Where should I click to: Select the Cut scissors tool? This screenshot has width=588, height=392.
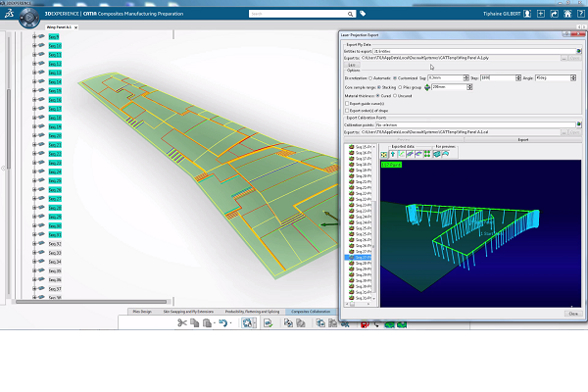pyautogui.click(x=182, y=323)
